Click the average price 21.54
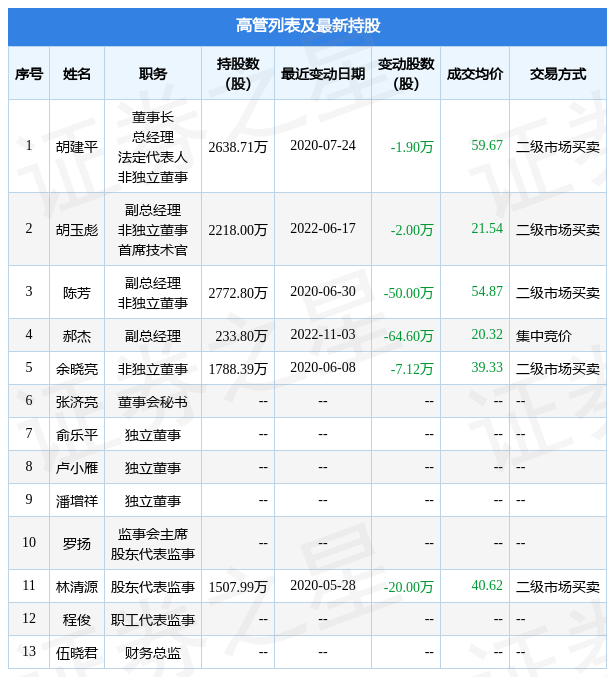The image size is (607, 677). point(487,228)
